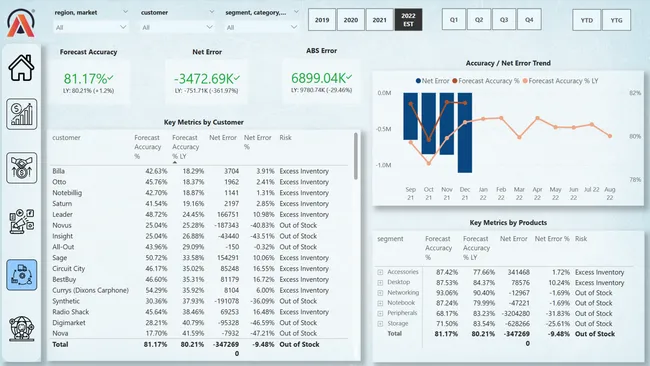This screenshot has height=366, width=650.
Task: Open the marketing view icon
Action: click(22, 221)
